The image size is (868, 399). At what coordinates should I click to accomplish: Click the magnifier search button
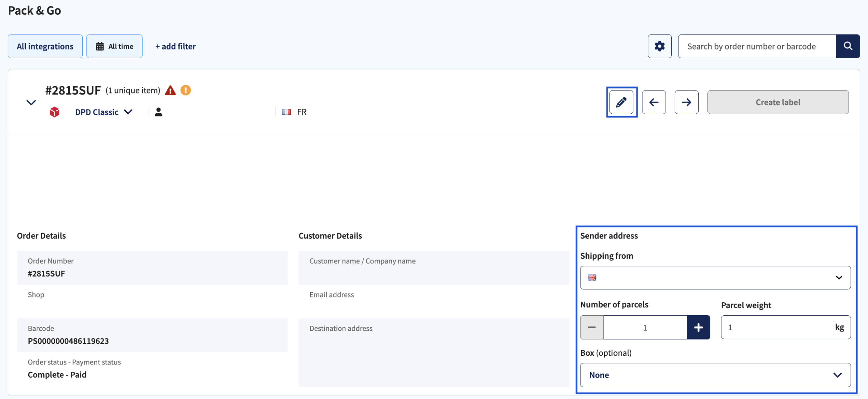(848, 46)
